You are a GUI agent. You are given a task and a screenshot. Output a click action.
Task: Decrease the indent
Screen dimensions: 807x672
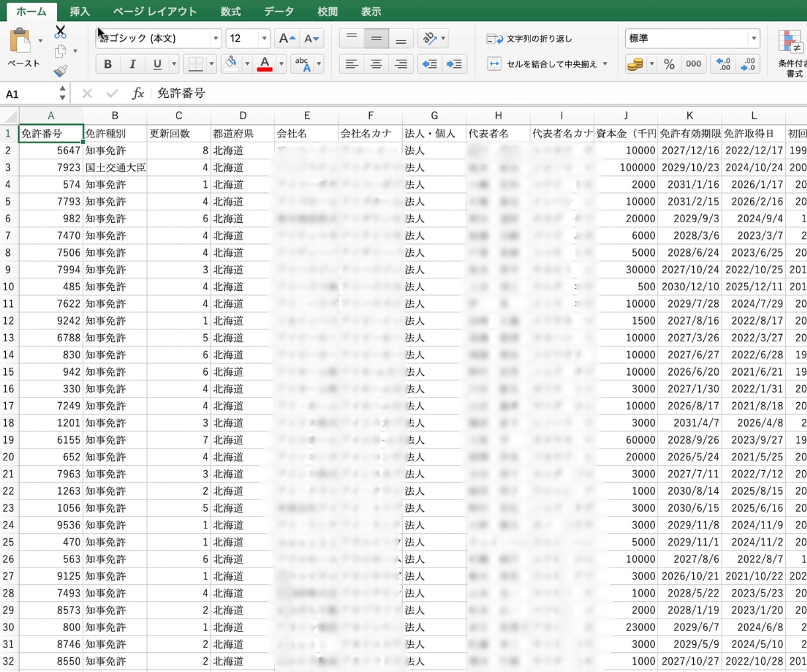[430, 64]
